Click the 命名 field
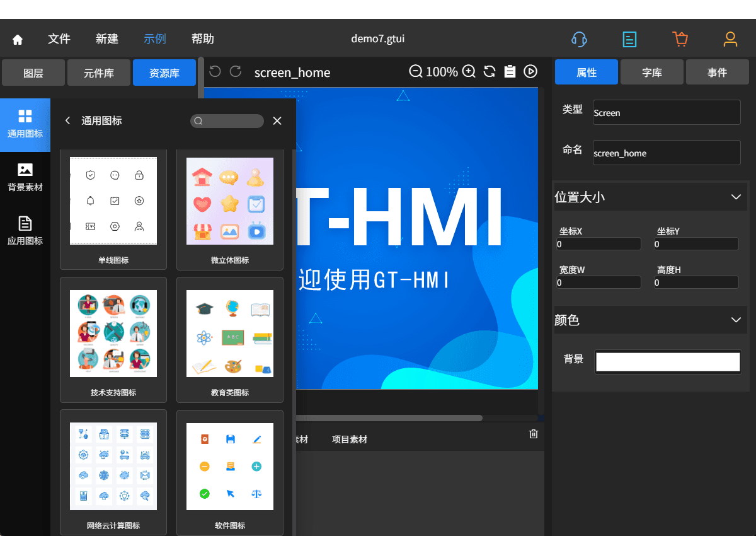This screenshot has width=756, height=536. tap(667, 153)
